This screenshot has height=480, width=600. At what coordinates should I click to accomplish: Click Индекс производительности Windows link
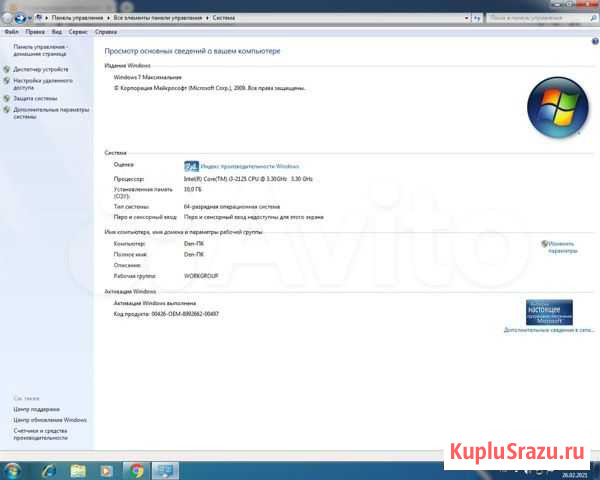click(250, 166)
